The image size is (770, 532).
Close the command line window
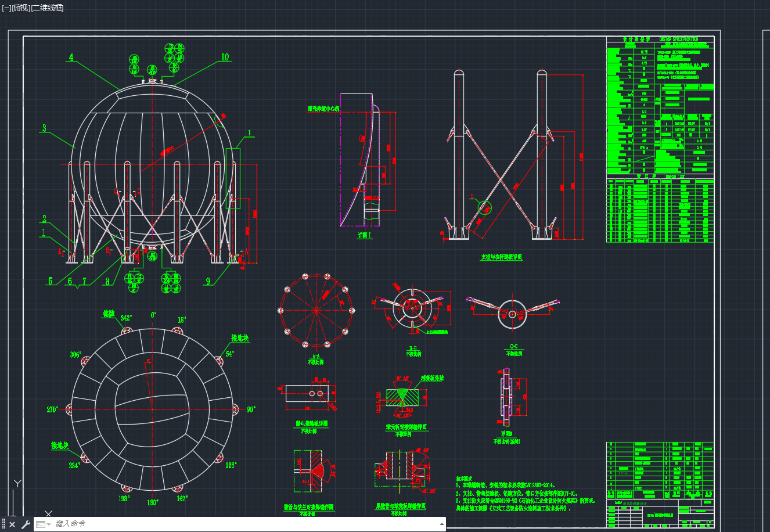(12, 524)
